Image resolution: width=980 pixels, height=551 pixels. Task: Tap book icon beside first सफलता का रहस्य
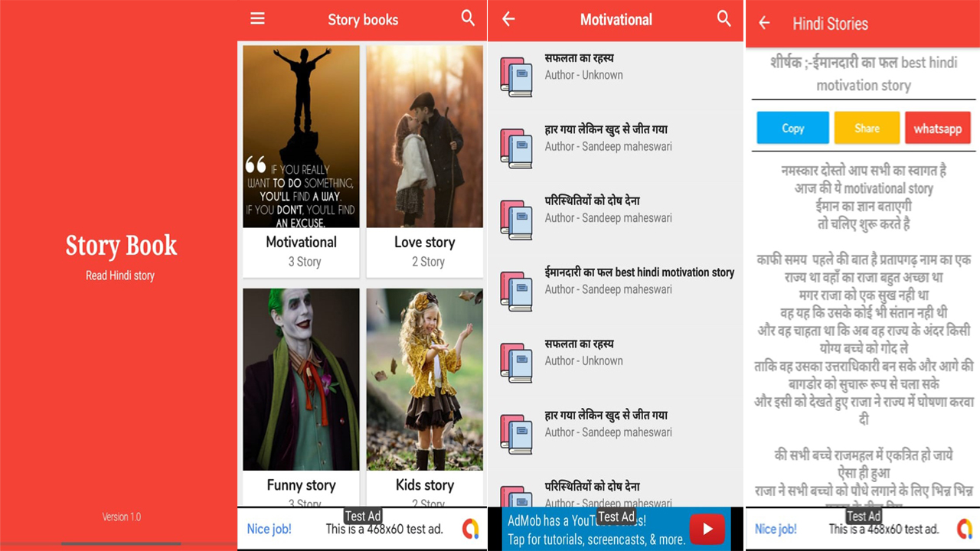516,77
